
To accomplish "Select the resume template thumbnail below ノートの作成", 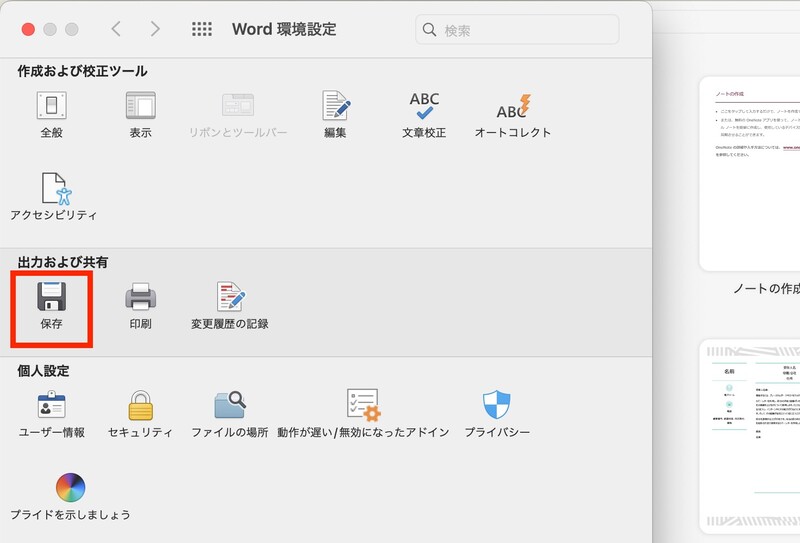I will click(x=749, y=436).
